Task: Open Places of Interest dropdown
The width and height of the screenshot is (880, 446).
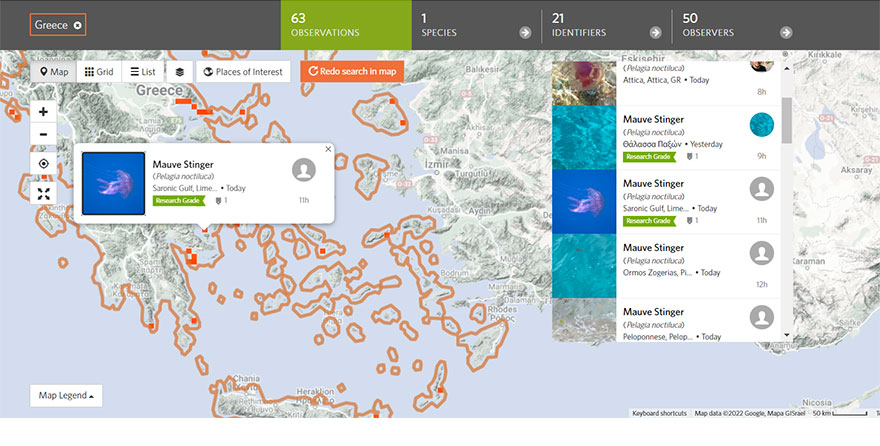Action: click(x=243, y=72)
